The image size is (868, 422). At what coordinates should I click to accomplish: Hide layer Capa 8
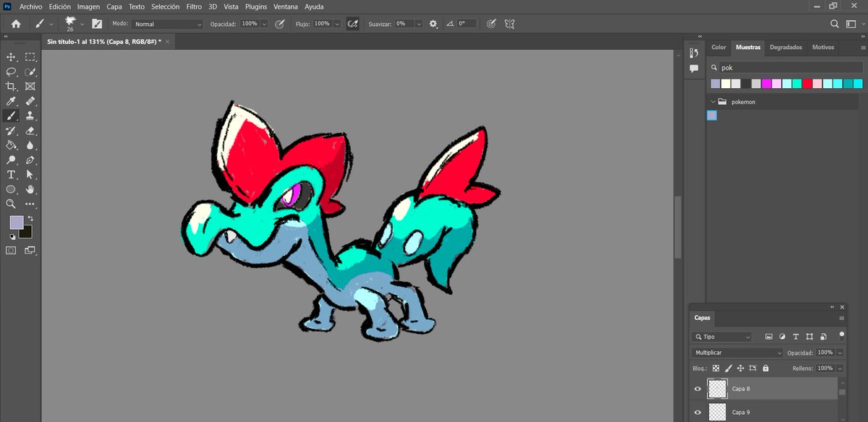698,389
